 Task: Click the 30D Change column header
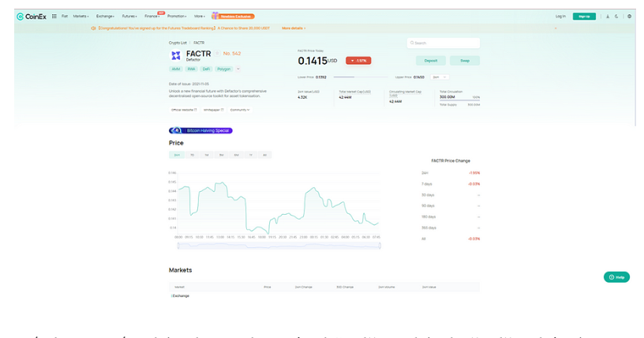345,287
